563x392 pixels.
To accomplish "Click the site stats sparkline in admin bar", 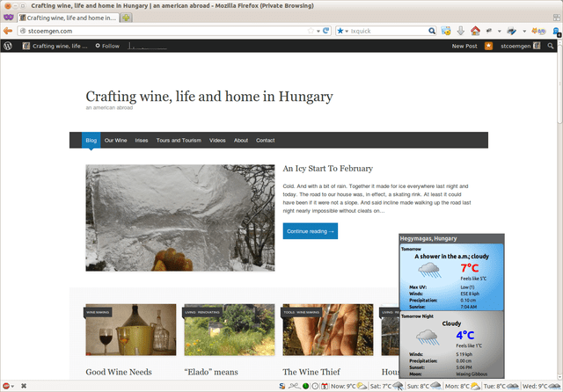I will coord(148,46).
